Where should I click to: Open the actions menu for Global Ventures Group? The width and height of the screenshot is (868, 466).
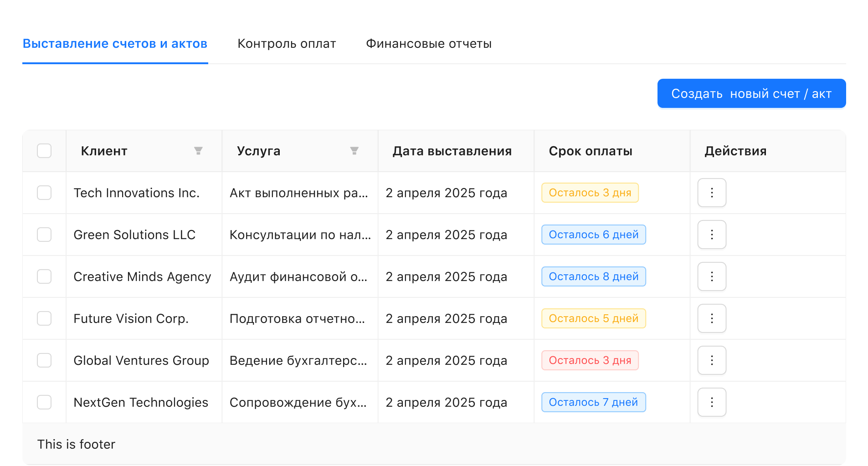coord(711,360)
